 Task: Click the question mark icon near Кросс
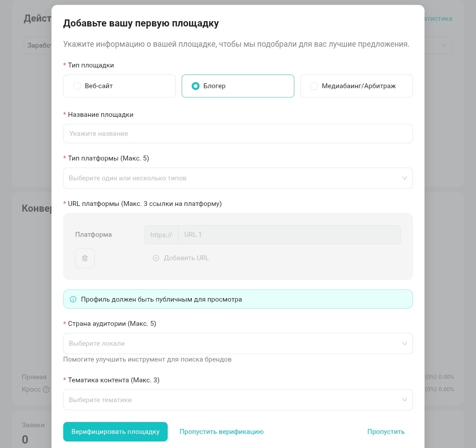click(x=46, y=389)
